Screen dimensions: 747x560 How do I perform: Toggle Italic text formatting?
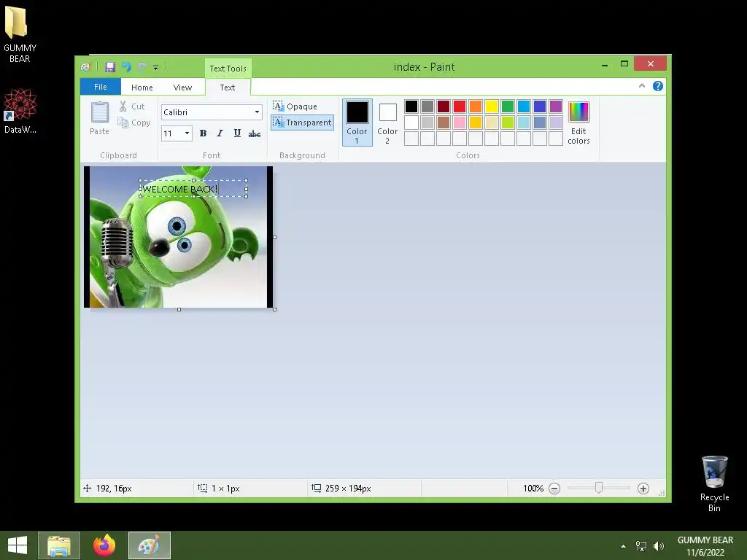pyautogui.click(x=220, y=133)
